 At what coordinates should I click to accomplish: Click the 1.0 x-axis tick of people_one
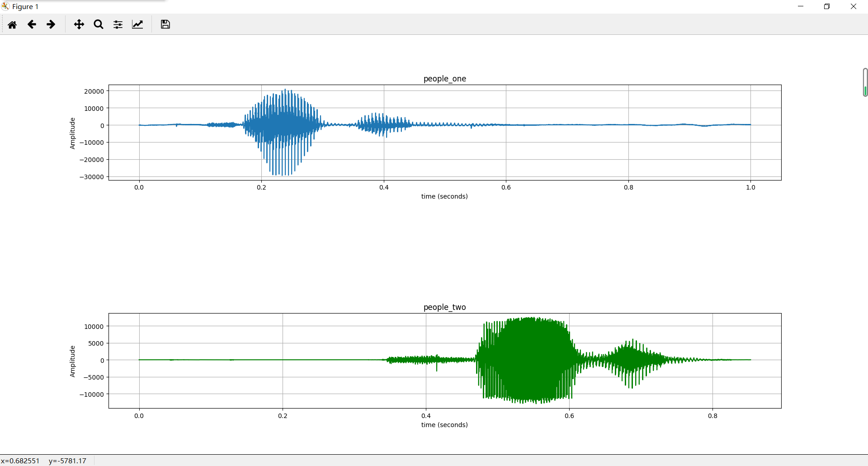point(750,187)
